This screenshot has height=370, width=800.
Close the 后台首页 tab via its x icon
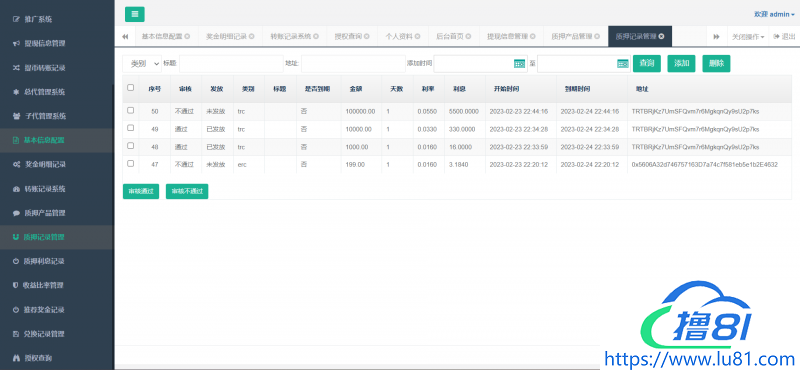pos(468,36)
